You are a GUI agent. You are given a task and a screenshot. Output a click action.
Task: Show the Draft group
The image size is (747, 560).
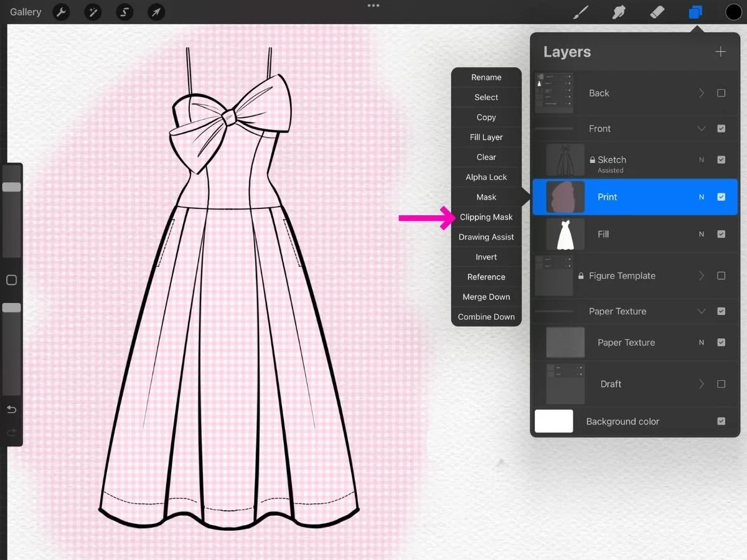tap(721, 384)
